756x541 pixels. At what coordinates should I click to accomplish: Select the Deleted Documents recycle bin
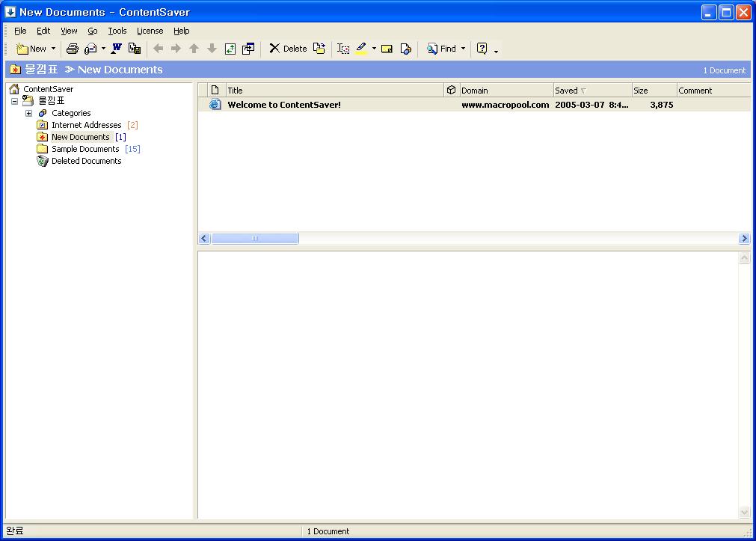[x=86, y=161]
